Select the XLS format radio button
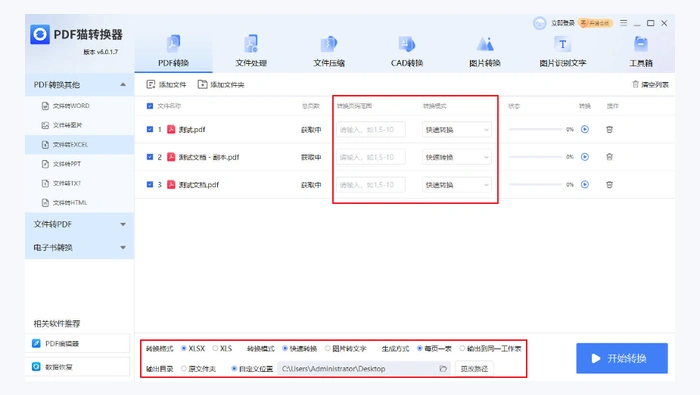The height and width of the screenshot is (395, 700). click(215, 348)
